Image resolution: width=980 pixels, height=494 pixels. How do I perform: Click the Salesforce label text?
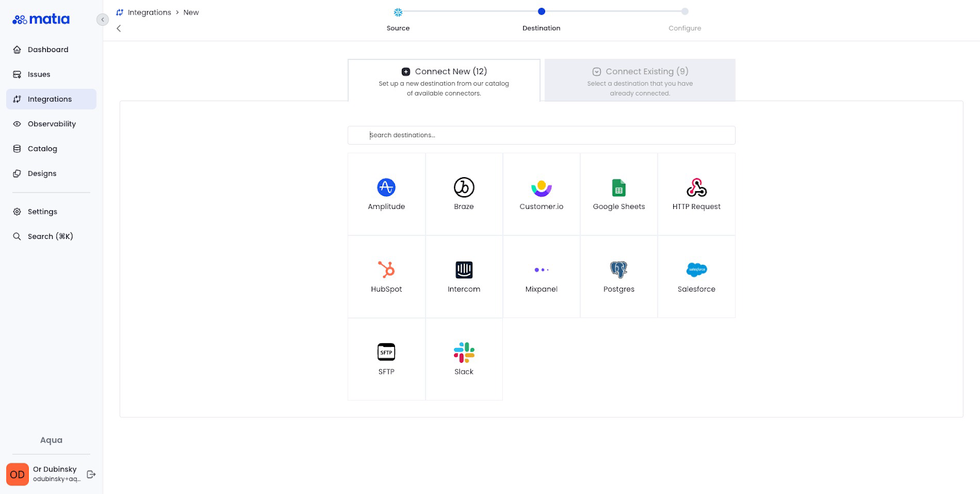point(696,289)
